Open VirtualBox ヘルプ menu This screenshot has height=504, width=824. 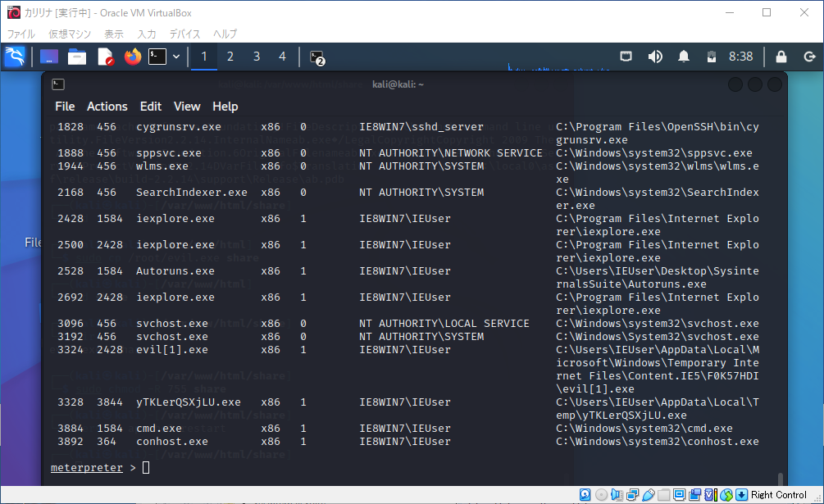pyautogui.click(x=225, y=34)
